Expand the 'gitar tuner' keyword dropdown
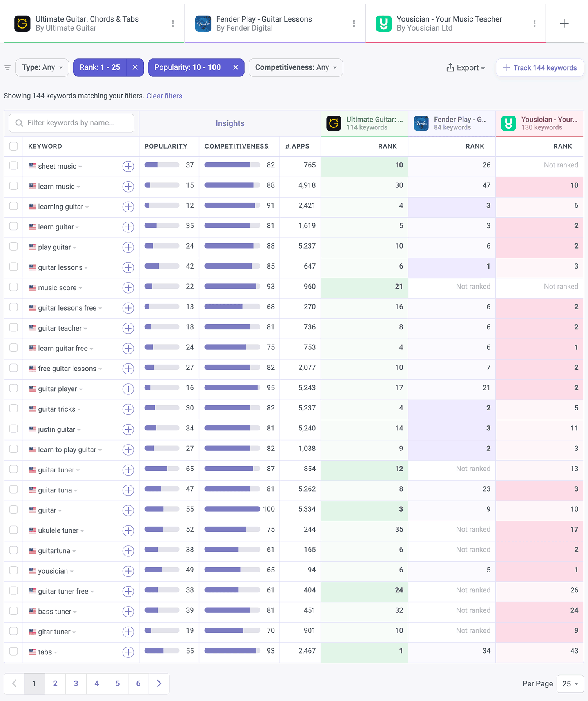 (74, 632)
